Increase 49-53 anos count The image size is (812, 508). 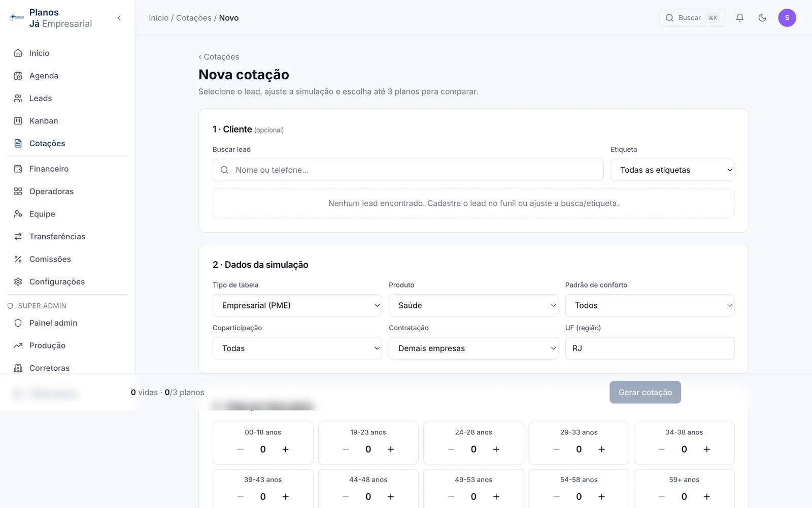(x=496, y=497)
